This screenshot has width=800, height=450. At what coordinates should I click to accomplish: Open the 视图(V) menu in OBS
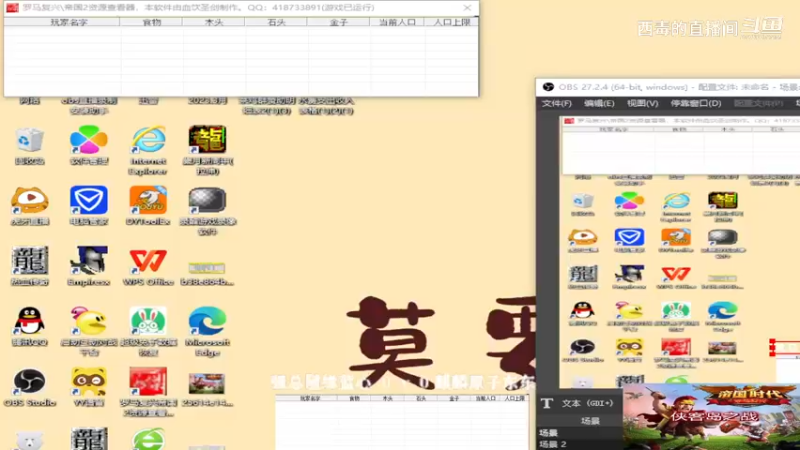pyautogui.click(x=642, y=103)
